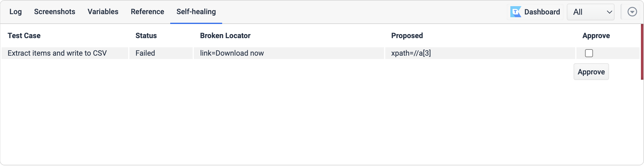Screen dimensions: 644x166
Task: Click the Approve column header
Action: (x=596, y=36)
